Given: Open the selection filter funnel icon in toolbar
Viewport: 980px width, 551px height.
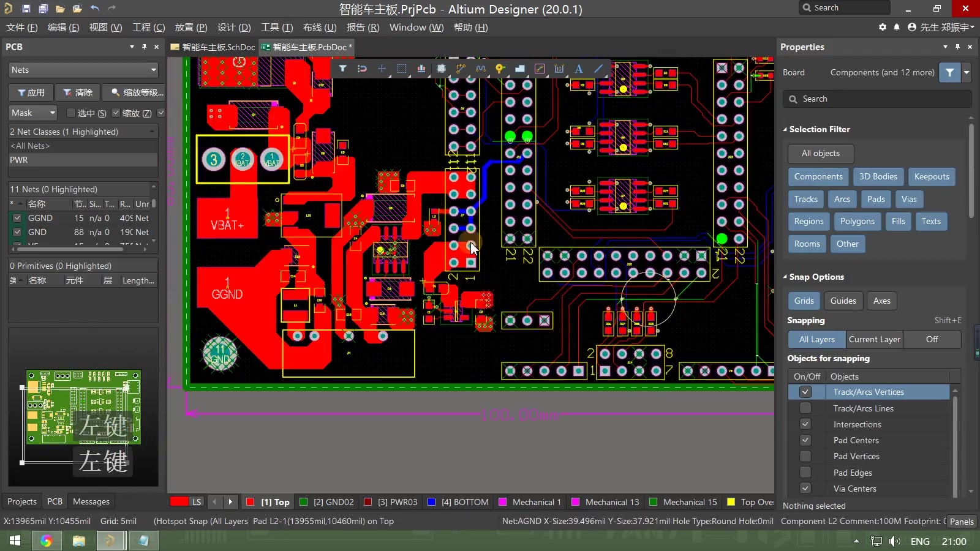Looking at the screenshot, I should (342, 69).
